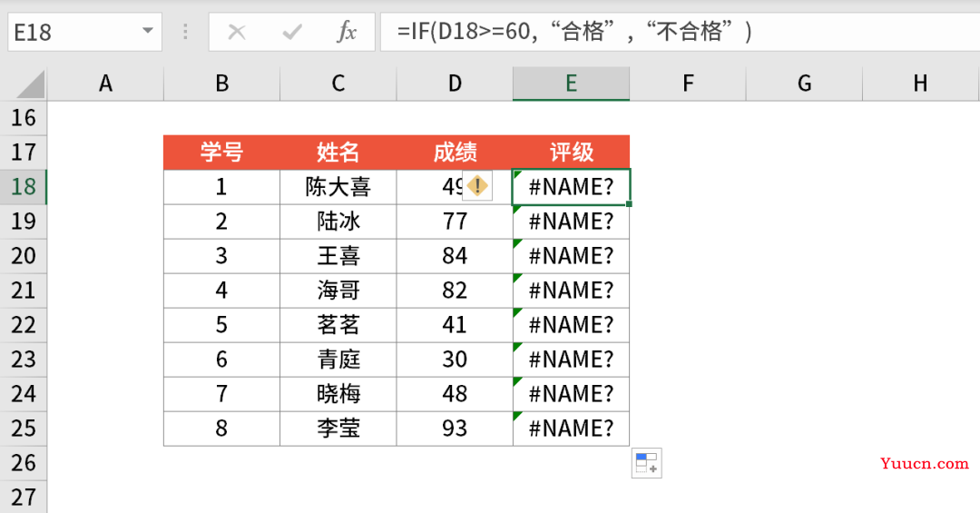Select column C header
This screenshot has height=513, width=980.
338,84
